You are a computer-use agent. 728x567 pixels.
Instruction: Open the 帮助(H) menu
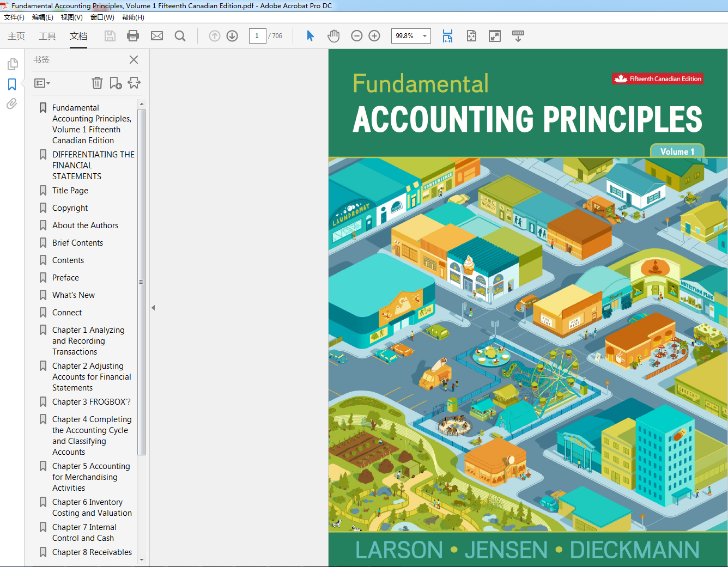(133, 17)
